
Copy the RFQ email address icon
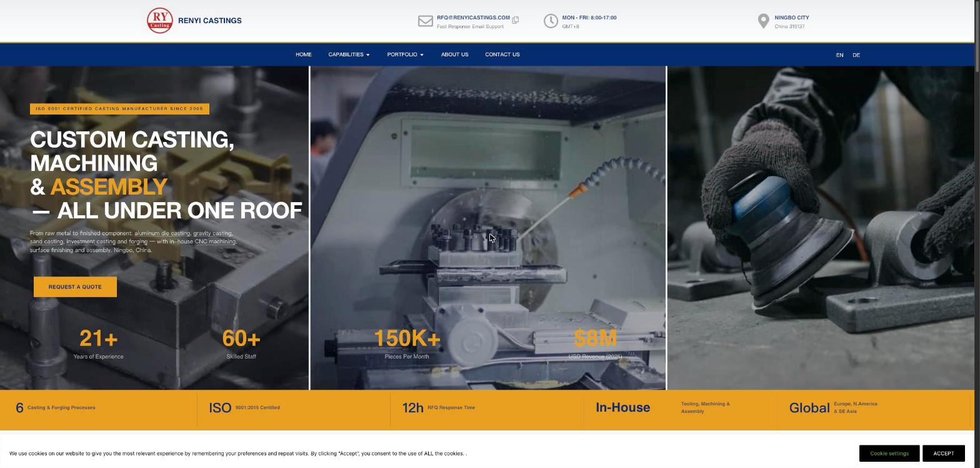coord(516,20)
